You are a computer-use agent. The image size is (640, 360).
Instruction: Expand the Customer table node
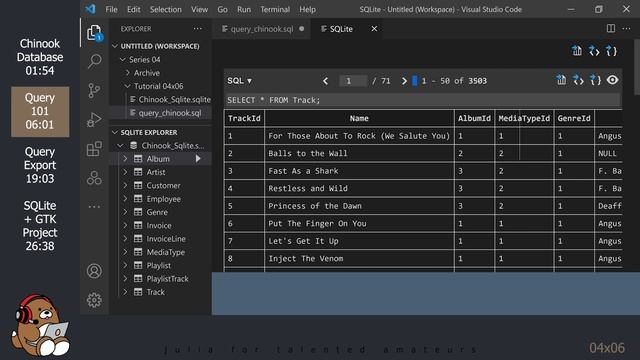[125, 185]
